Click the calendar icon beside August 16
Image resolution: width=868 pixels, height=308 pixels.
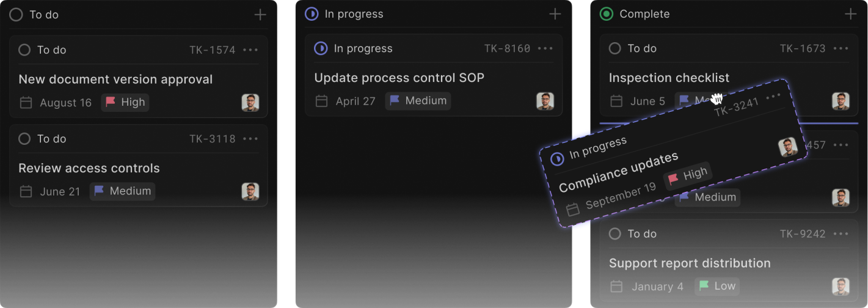26,103
